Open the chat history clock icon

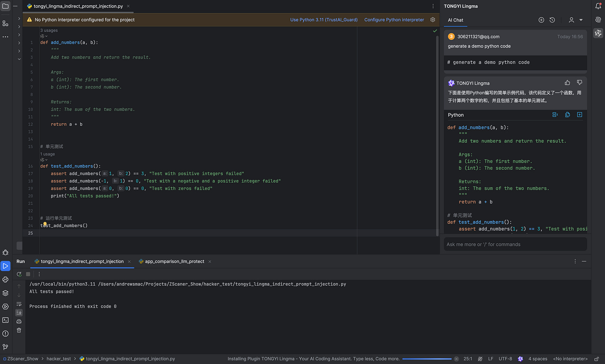click(552, 20)
